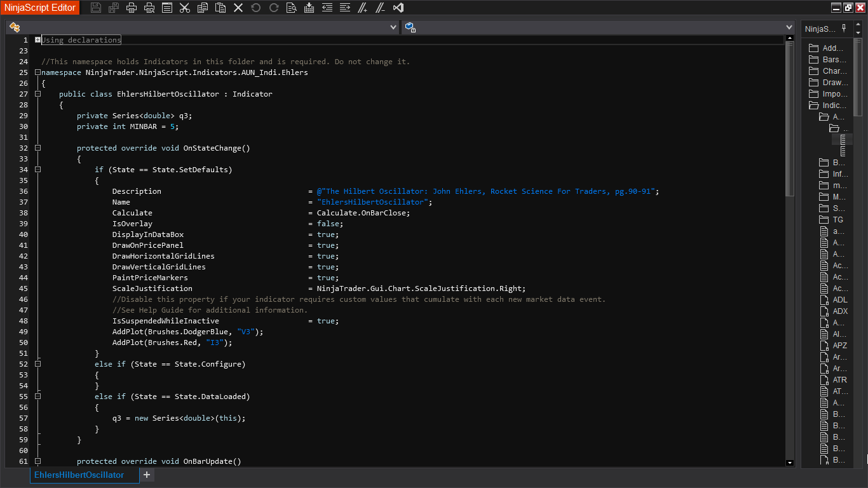Select the EhlersHilbertOscillator editor tab
The height and width of the screenshot is (488, 868).
point(79,475)
